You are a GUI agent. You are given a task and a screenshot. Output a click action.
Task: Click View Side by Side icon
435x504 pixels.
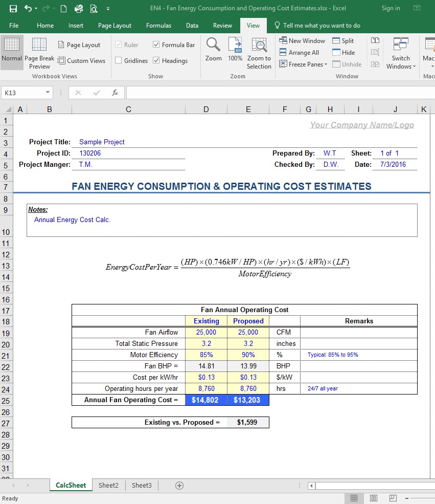click(375, 40)
